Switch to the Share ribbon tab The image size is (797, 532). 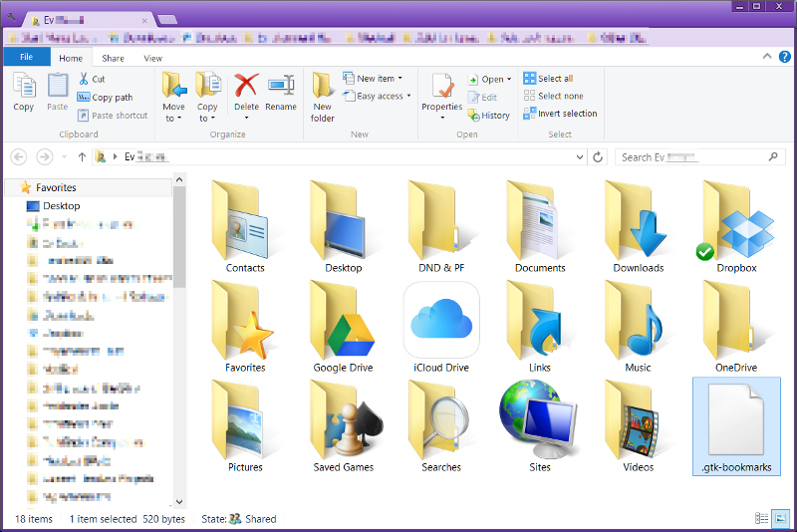pyautogui.click(x=113, y=58)
